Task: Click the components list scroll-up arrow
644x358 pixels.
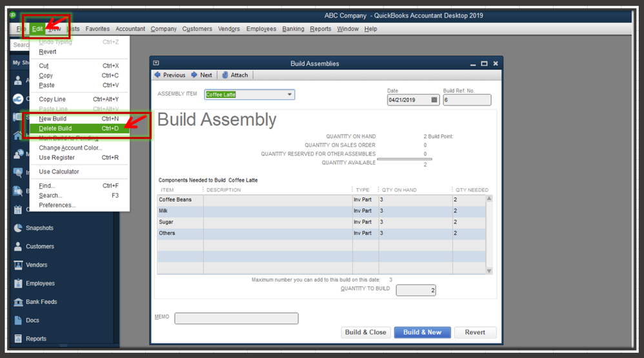Action: point(488,198)
